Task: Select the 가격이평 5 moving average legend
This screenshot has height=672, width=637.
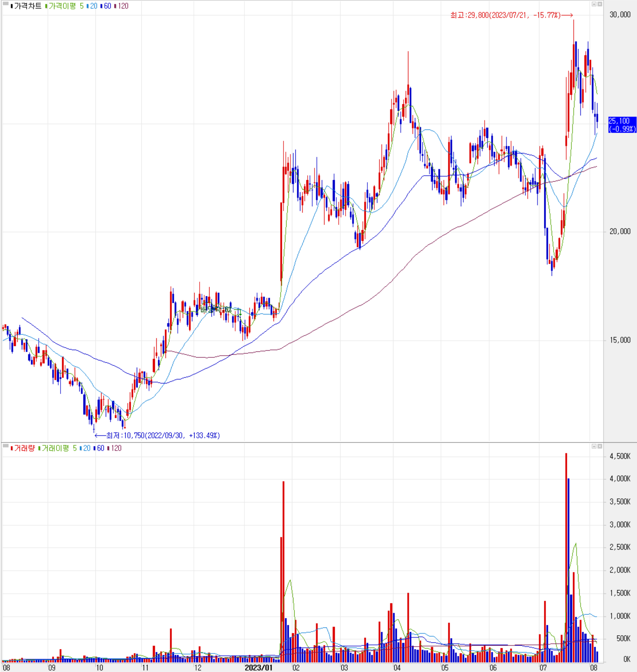Action: tap(64, 6)
